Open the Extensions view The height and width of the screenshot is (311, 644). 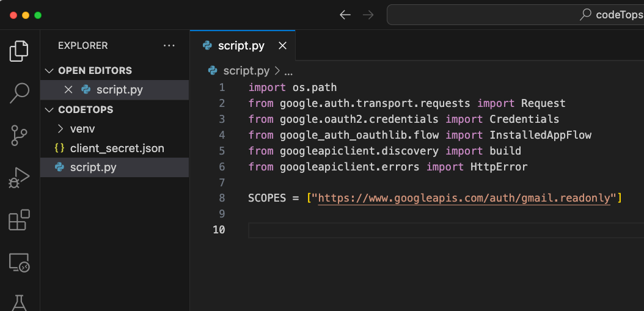(x=19, y=220)
